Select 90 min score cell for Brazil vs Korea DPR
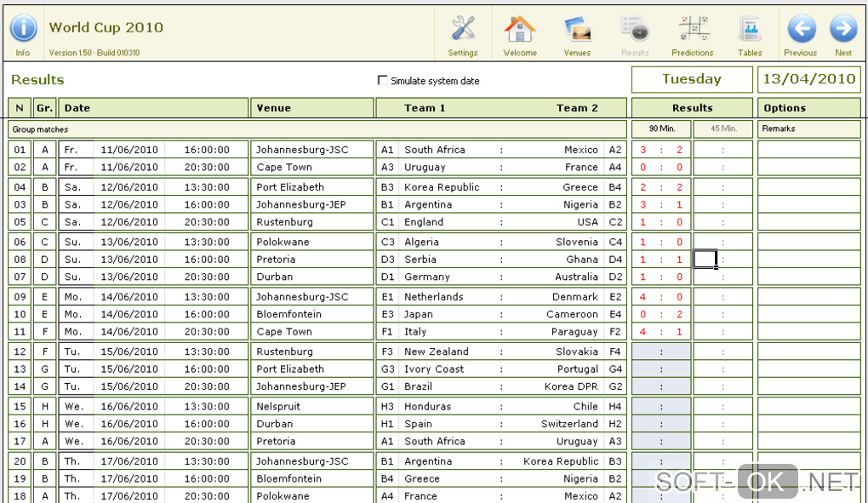868x503 pixels. [x=661, y=386]
